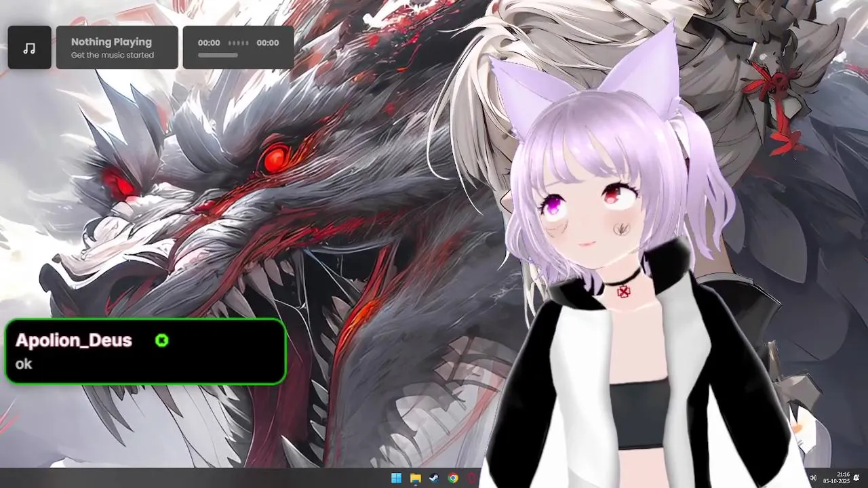Viewport: 868px width, 488px height.
Task: Open the notifications bell icon
Action: [x=857, y=478]
